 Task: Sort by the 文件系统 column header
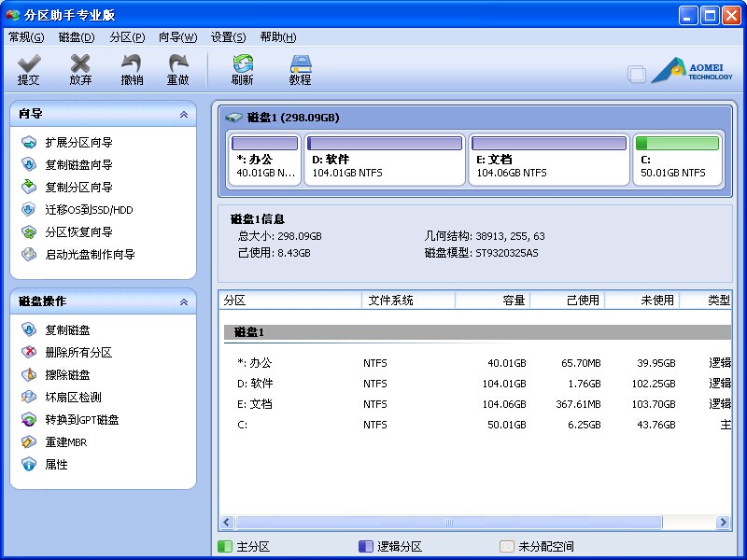point(409,301)
